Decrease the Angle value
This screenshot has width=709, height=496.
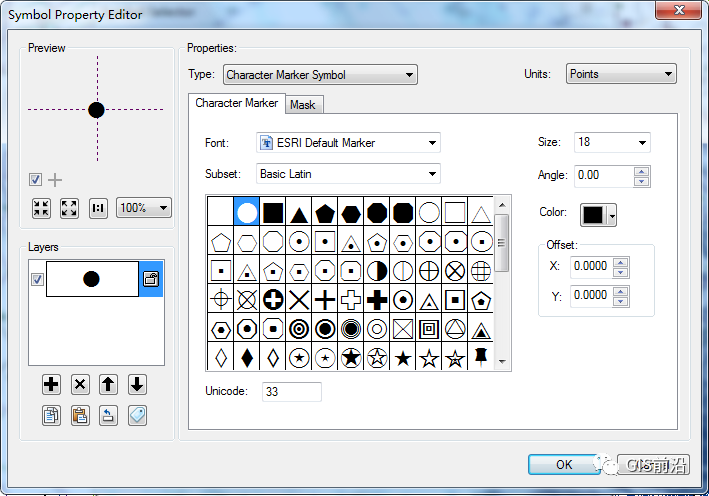click(642, 181)
